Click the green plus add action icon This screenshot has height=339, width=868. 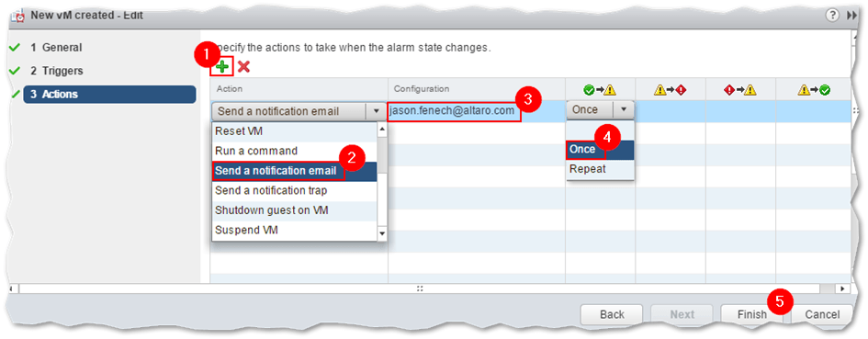222,67
